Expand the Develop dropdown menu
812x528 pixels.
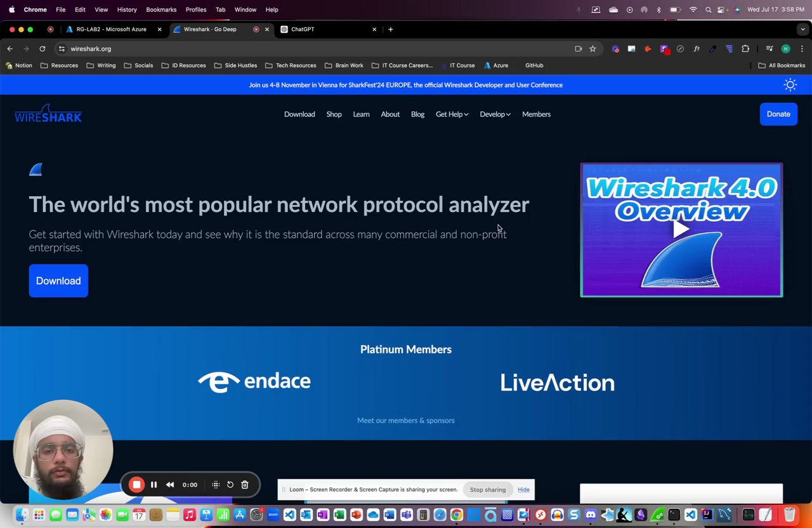click(495, 114)
